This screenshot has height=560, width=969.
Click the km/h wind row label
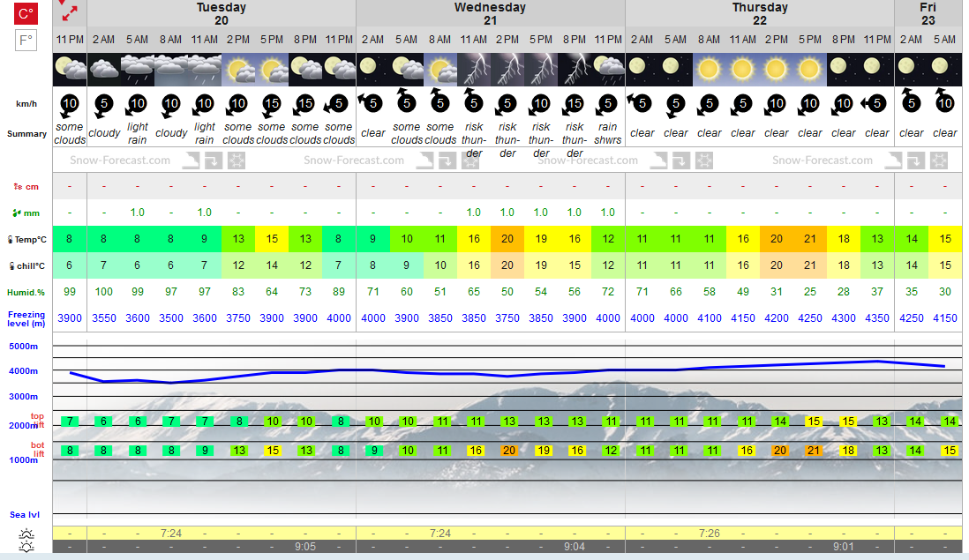coord(26,104)
